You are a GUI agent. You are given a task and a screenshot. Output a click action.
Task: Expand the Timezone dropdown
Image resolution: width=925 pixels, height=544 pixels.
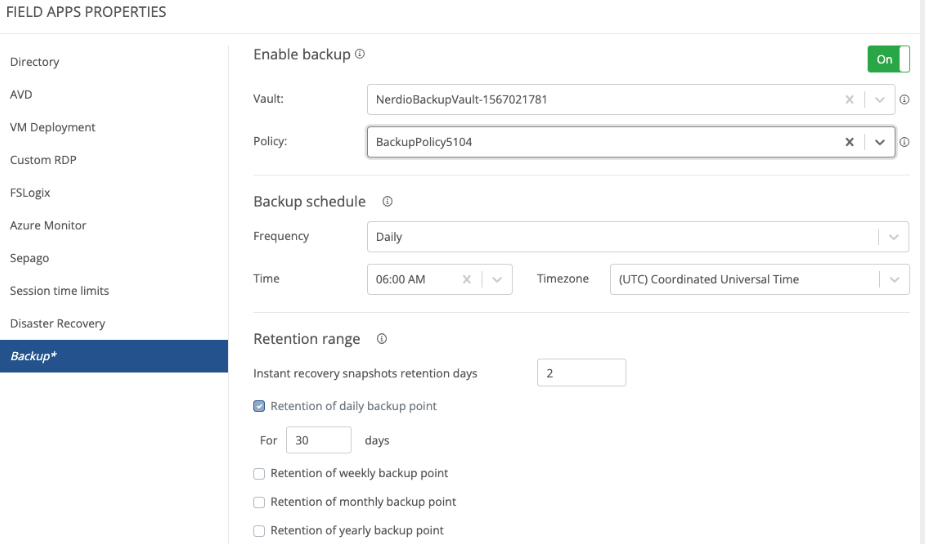tap(892, 279)
